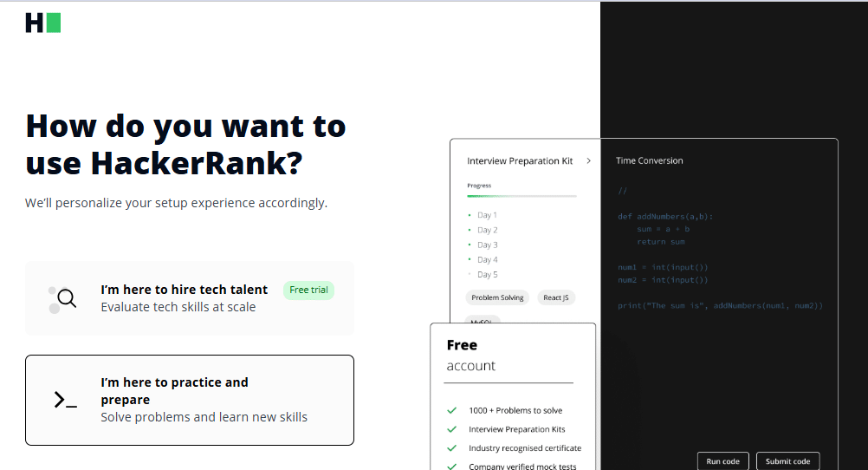Viewport: 868px width, 470px height.
Task: Click the Run code button
Action: 722,461
